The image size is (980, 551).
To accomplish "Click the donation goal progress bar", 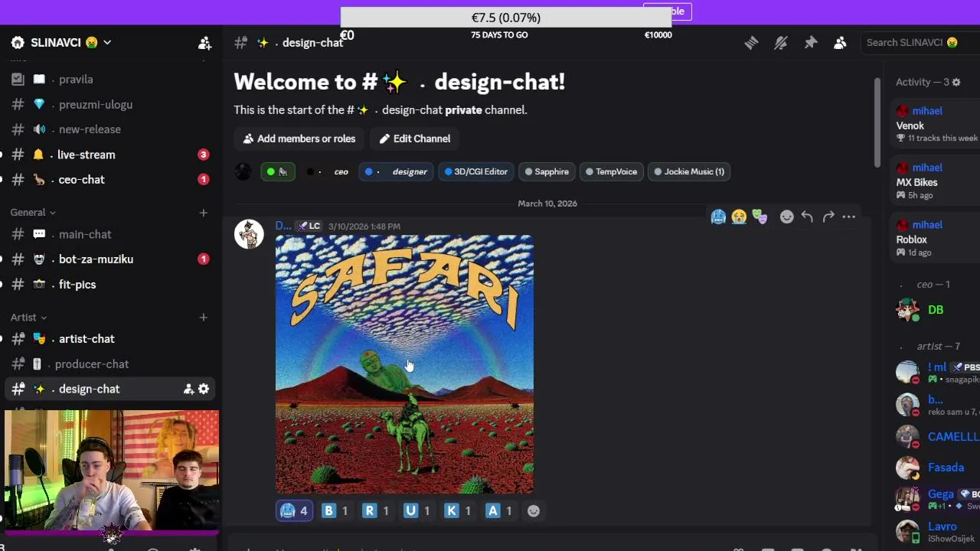I will 506,18.
